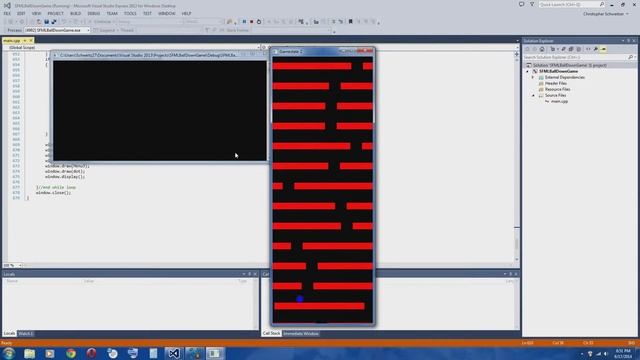This screenshot has width=640, height=360.
Task: Open the WINDOW menu
Action: click(167, 13)
